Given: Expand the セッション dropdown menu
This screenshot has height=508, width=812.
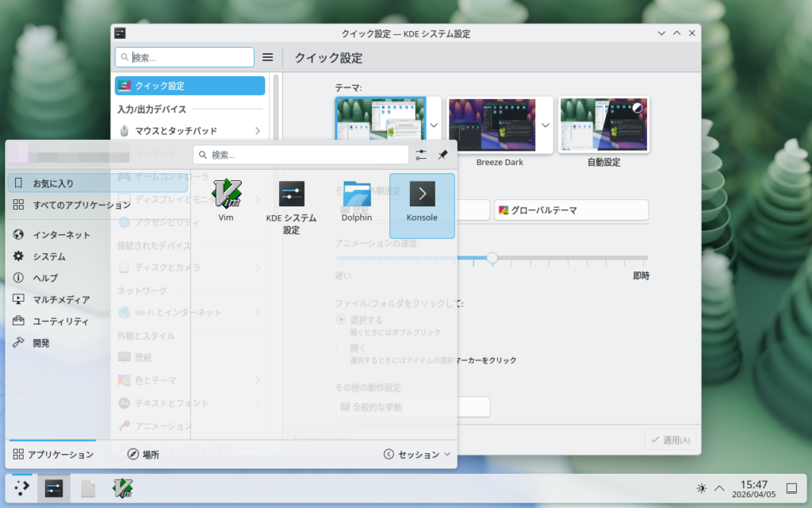Looking at the screenshot, I should [417, 455].
